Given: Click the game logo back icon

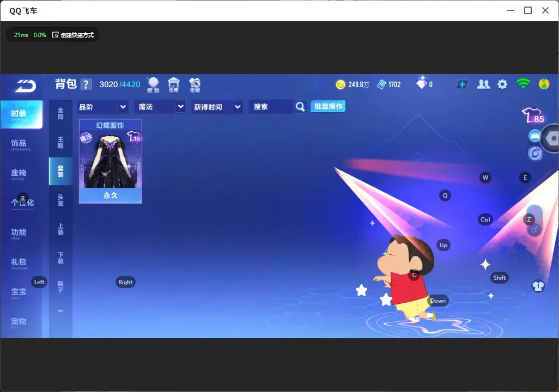Looking at the screenshot, I should [25, 86].
